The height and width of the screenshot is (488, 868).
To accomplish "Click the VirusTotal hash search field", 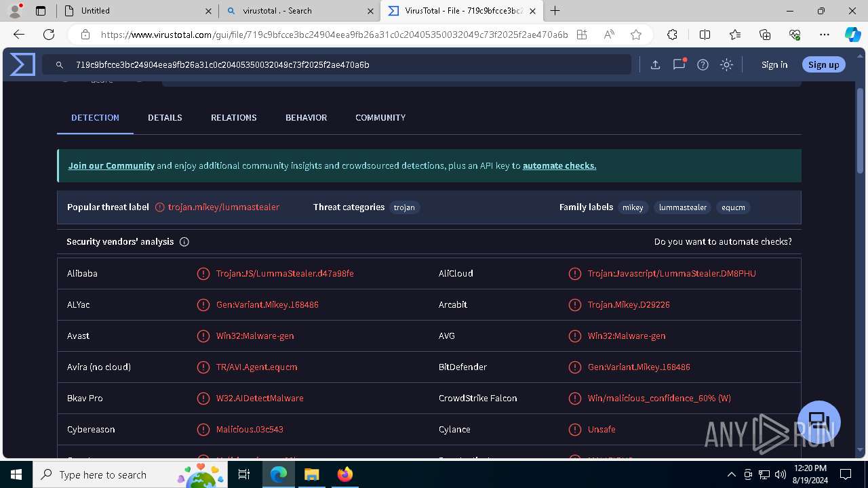I will 336,65.
